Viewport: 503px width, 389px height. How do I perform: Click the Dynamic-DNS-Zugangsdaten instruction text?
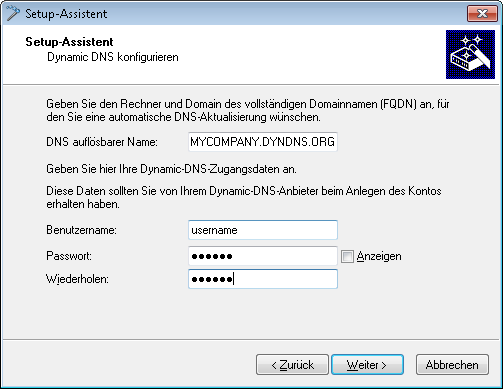[x=171, y=169]
